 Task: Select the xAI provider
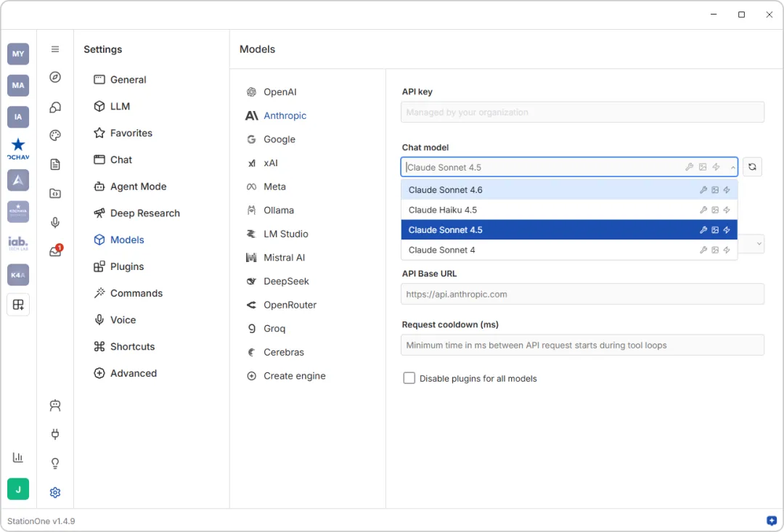(263, 163)
